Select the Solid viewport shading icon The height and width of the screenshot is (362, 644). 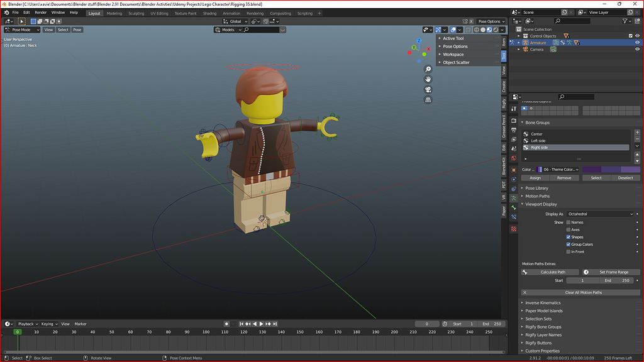click(483, 30)
